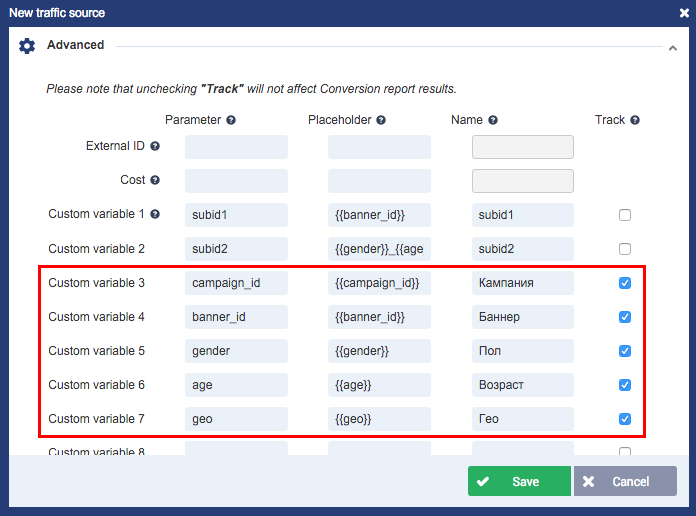The height and width of the screenshot is (516, 696).
Task: Click help icon next to Name header
Action: coord(493,120)
